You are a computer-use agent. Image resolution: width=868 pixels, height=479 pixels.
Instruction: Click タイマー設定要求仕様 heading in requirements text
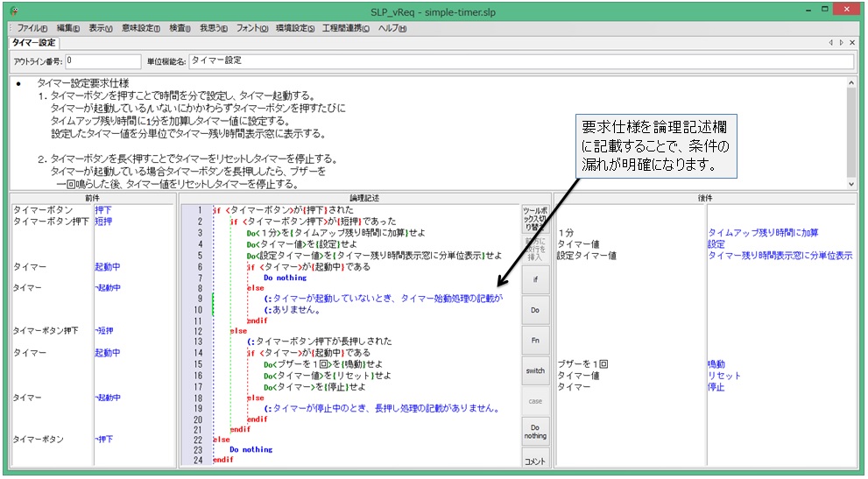click(83, 83)
